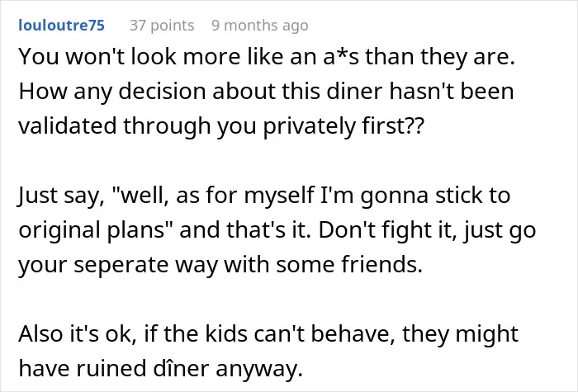Image resolution: width=578 pixels, height=392 pixels.
Task: Click the word validated in the comment
Action: [68, 125]
